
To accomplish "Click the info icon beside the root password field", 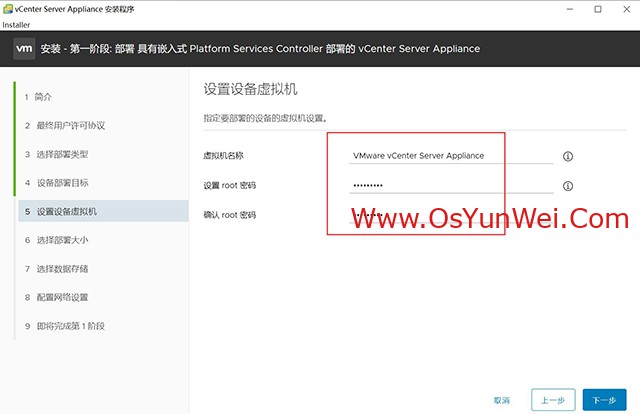I will [x=568, y=186].
